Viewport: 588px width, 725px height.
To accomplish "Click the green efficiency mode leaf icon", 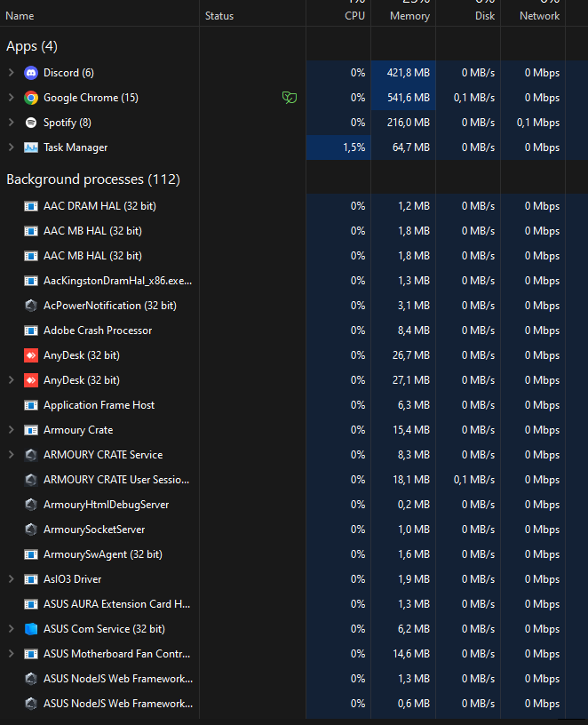I will coord(290,98).
